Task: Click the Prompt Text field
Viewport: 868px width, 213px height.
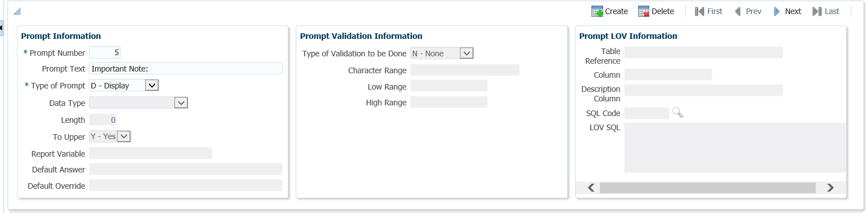Action: [x=186, y=68]
